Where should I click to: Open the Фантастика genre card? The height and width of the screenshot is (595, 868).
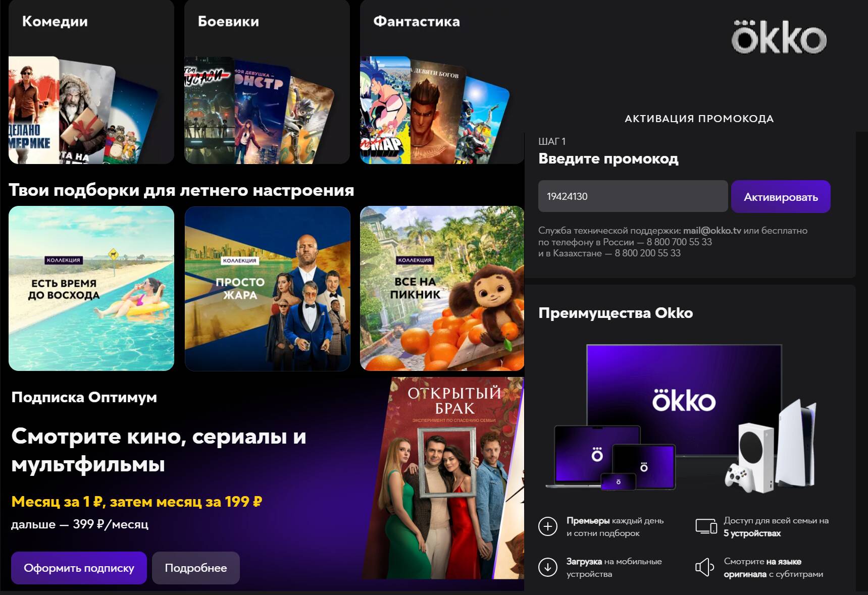click(x=442, y=83)
